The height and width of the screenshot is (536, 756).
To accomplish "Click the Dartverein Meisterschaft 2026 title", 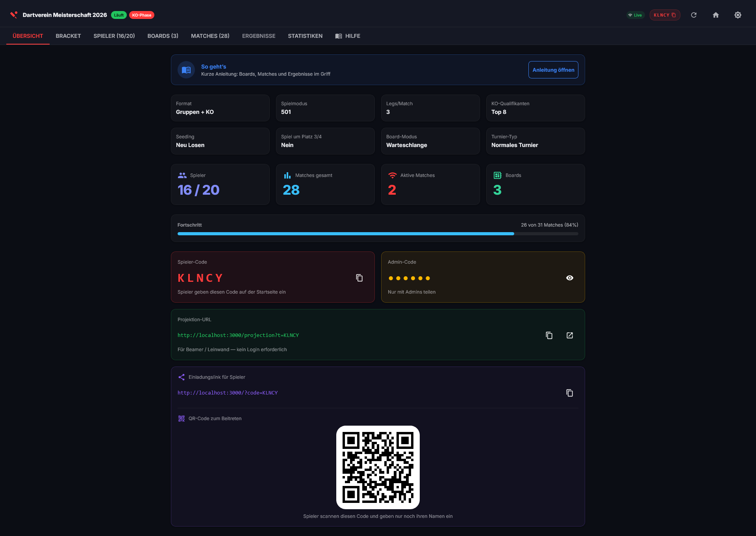I will point(65,15).
